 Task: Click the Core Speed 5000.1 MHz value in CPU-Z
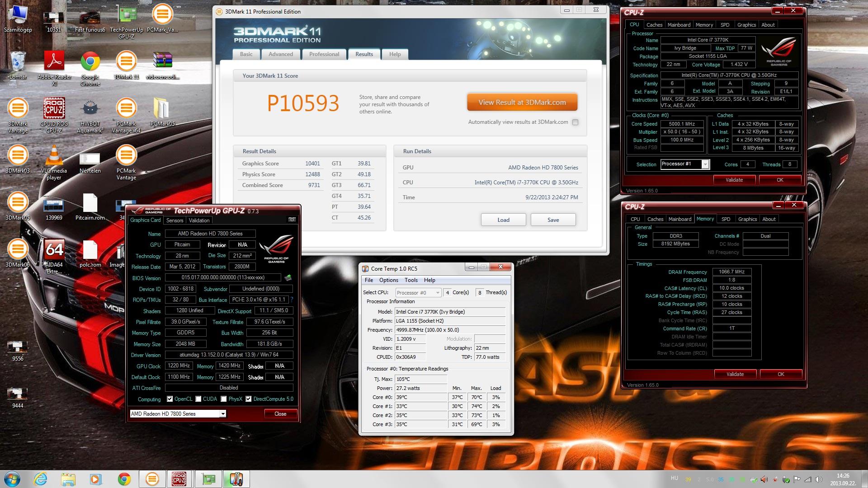(682, 124)
